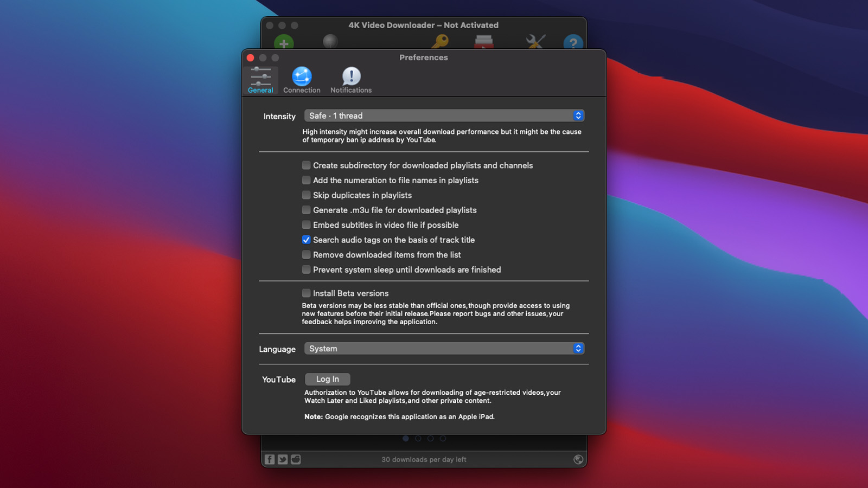The height and width of the screenshot is (488, 868).
Task: Check Embed subtitles in video file
Action: tap(307, 225)
